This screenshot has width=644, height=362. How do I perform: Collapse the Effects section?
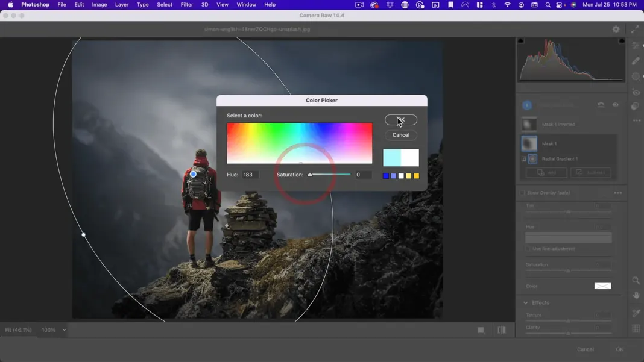pos(526,303)
